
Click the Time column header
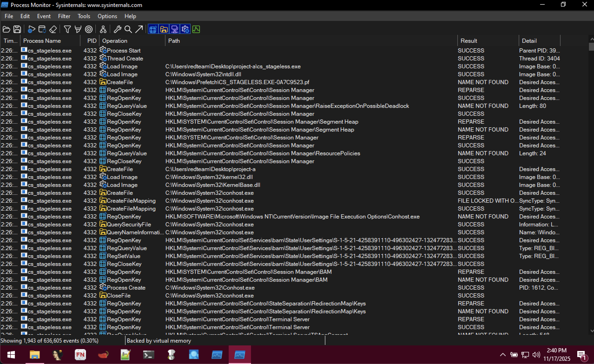pyautogui.click(x=10, y=41)
